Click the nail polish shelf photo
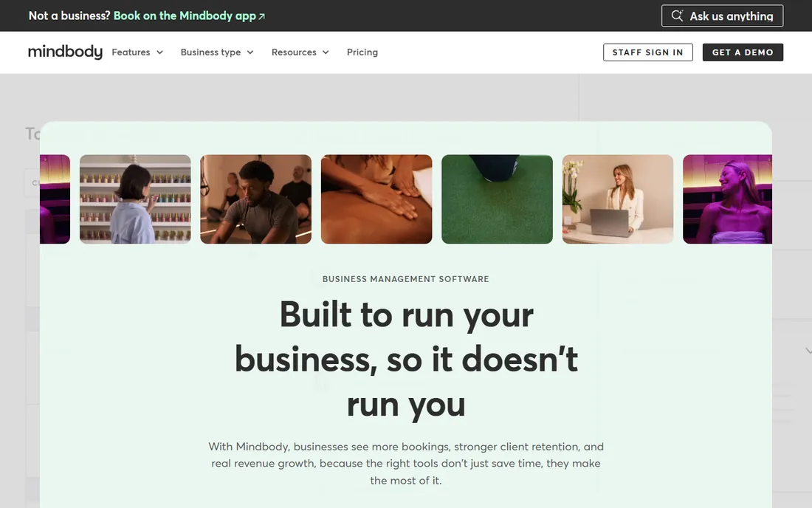The image size is (812, 508). coord(135,199)
